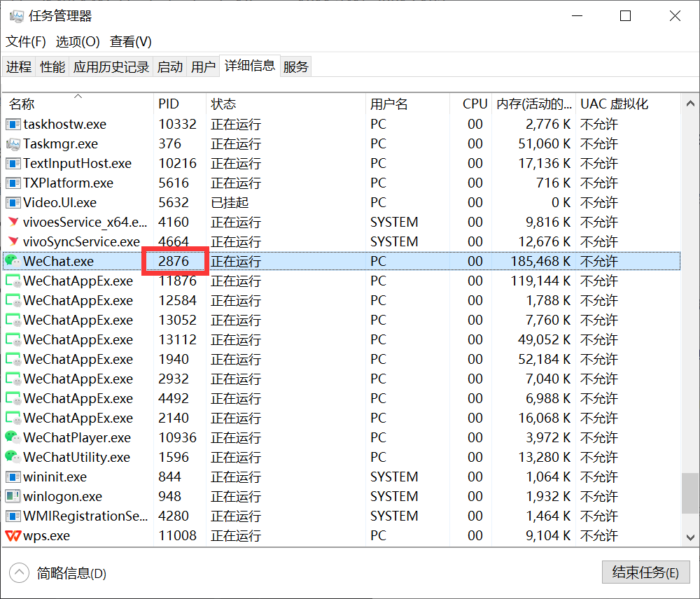Select the 详细信息 tab
The height and width of the screenshot is (599, 700).
click(x=250, y=66)
